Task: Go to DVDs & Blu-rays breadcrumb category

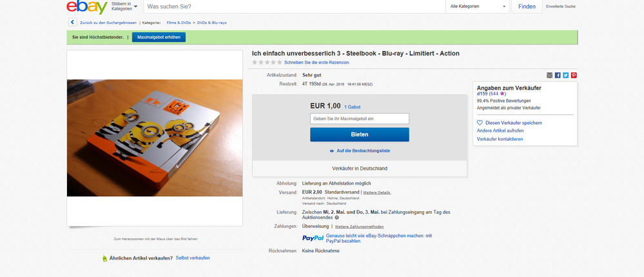Action: (x=212, y=23)
